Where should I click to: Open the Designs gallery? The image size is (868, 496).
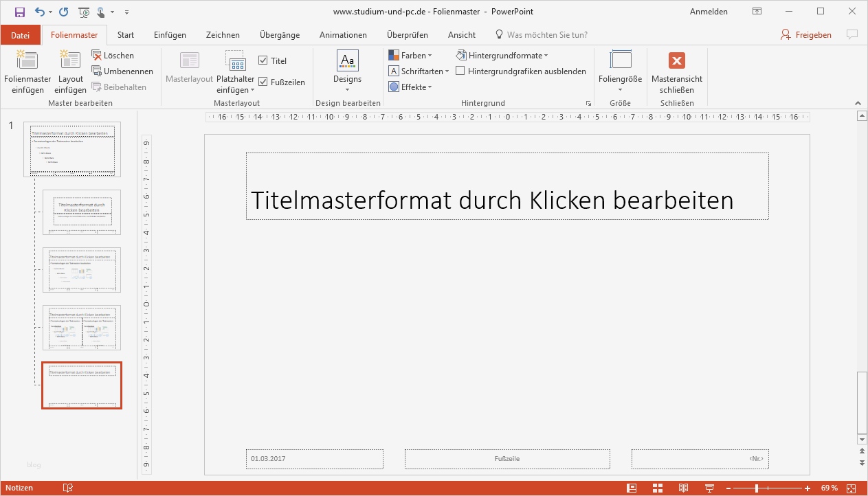(x=347, y=73)
